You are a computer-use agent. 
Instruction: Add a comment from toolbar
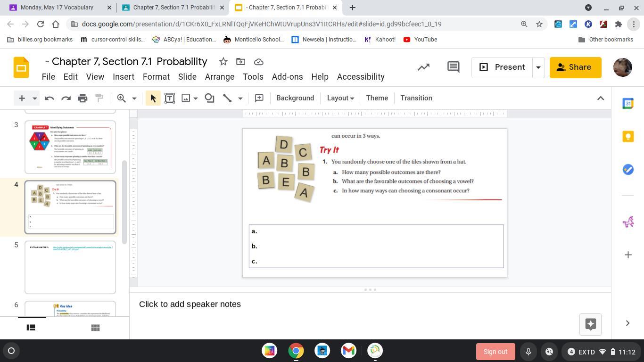259,98
